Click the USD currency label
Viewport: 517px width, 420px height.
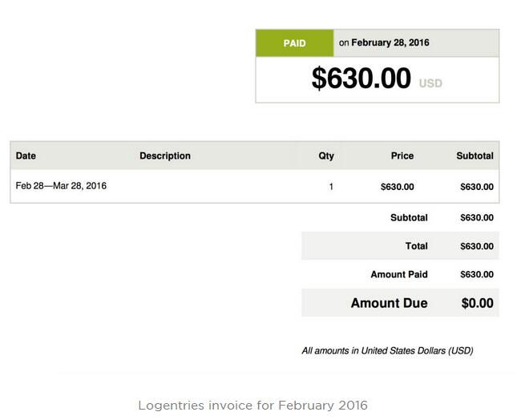pos(430,83)
